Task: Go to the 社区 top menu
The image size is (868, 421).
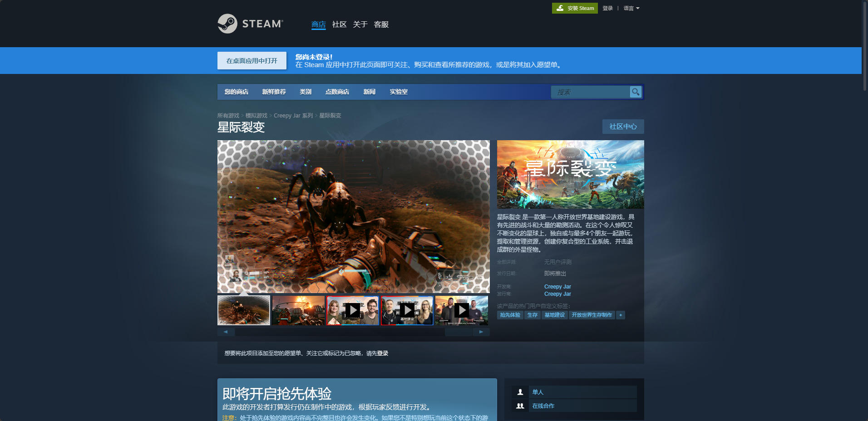Action: (340, 24)
